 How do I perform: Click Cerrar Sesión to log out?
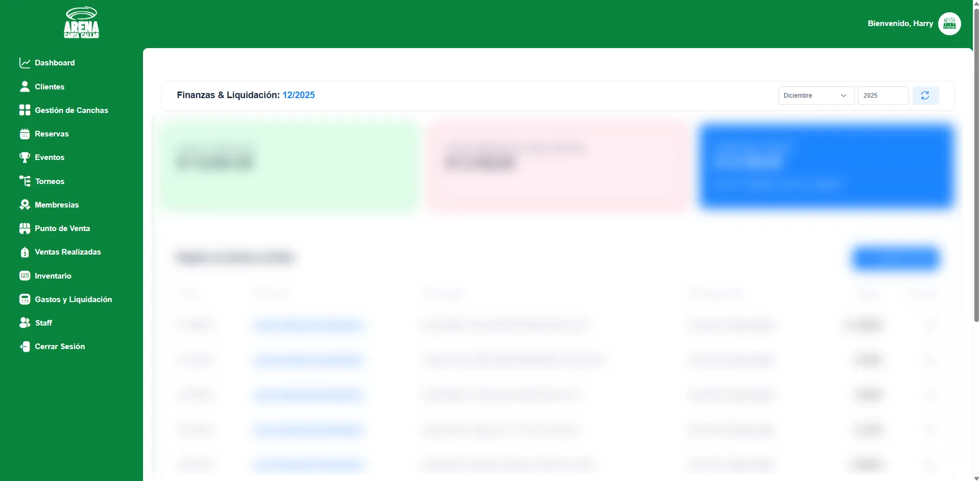click(x=60, y=347)
